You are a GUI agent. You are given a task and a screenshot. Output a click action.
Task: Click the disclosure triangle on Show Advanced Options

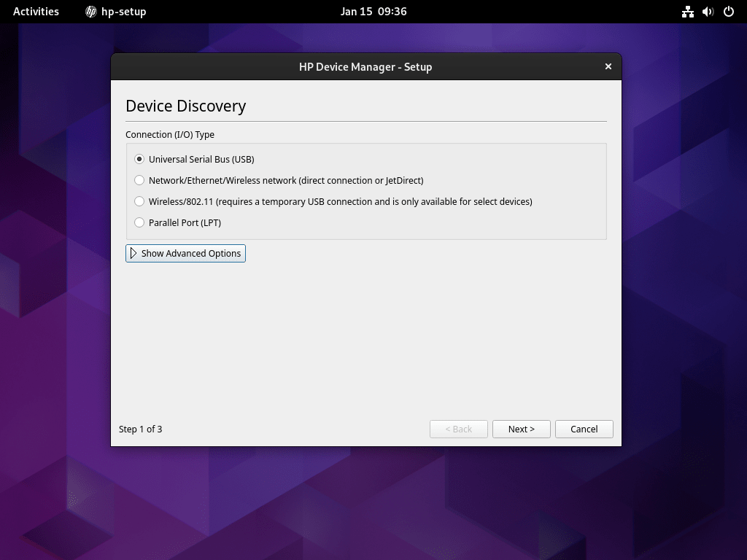[133, 253]
